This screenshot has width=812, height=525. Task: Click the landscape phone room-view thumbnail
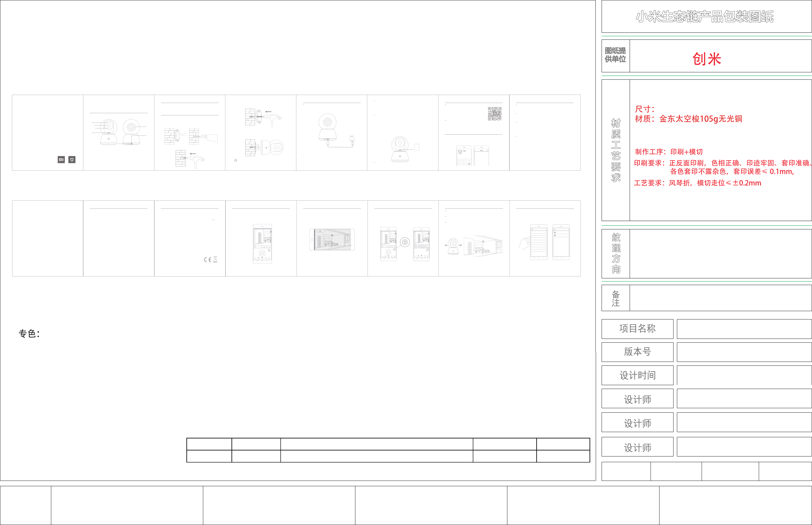coord(332,240)
